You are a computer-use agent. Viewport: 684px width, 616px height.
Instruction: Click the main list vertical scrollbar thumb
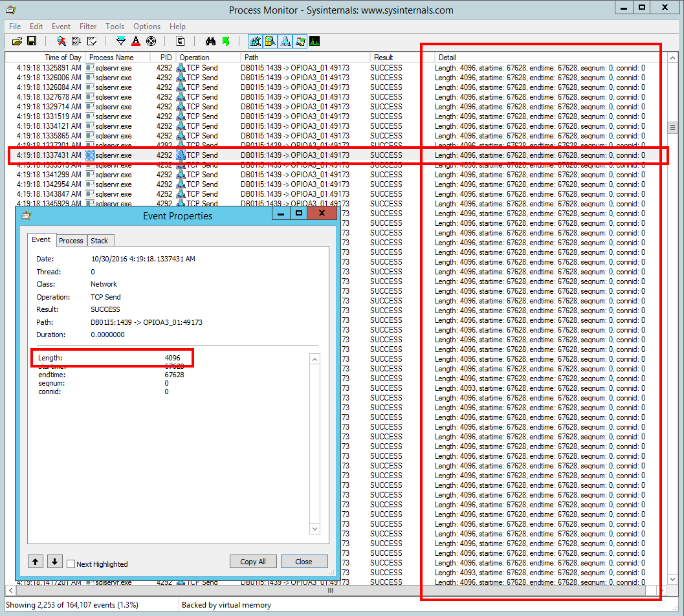coord(672,127)
